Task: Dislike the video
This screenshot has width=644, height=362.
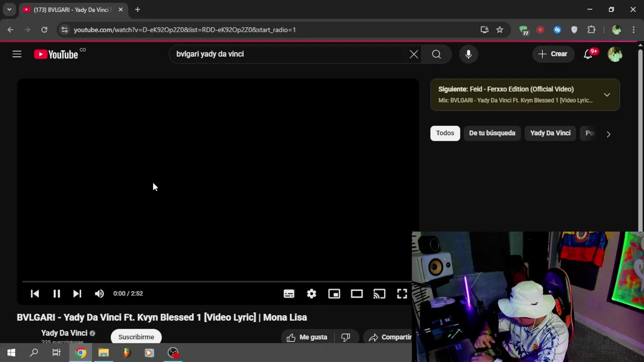Action: click(x=346, y=337)
